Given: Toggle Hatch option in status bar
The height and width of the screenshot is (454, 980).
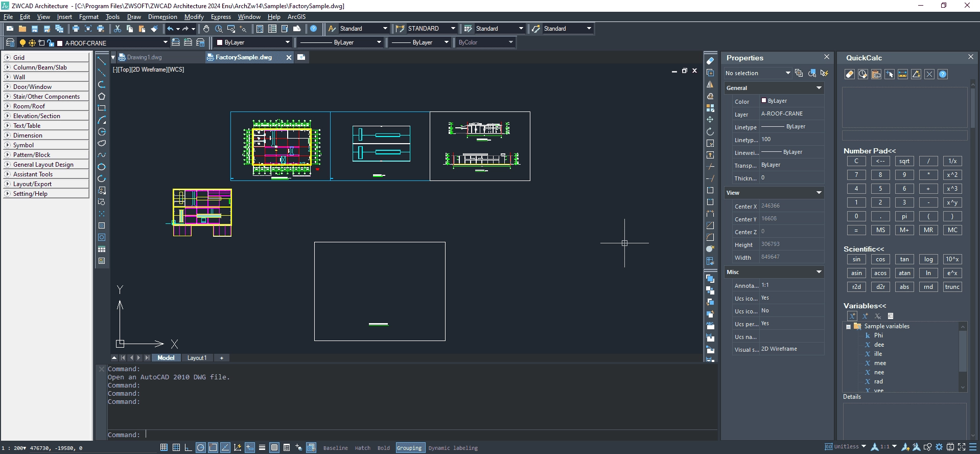Looking at the screenshot, I should coord(363,448).
